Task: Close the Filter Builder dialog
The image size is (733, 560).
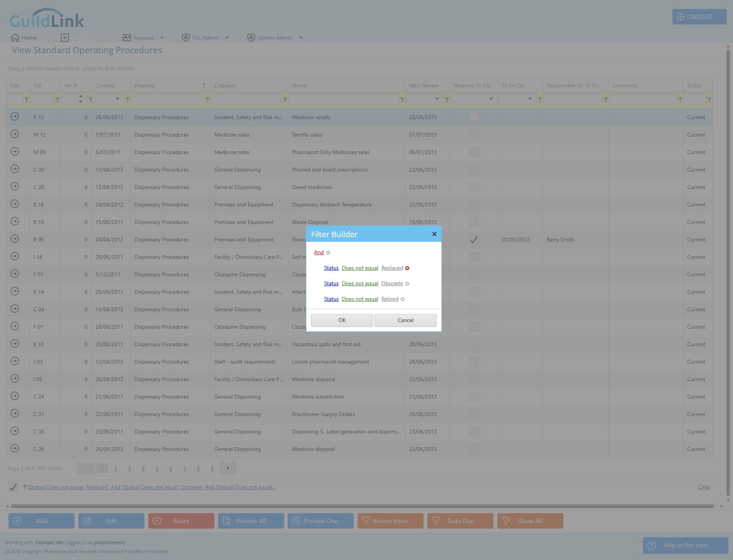Action: pos(434,234)
